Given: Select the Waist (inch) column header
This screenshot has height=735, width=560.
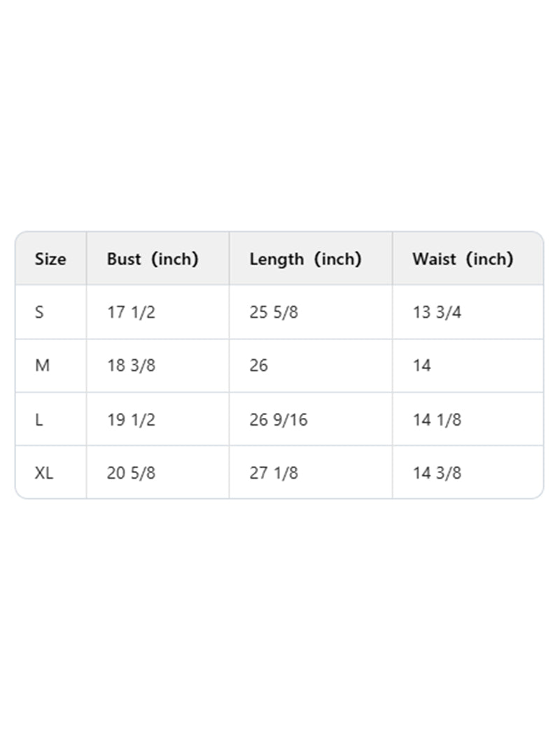Looking at the screenshot, I should [463, 259].
